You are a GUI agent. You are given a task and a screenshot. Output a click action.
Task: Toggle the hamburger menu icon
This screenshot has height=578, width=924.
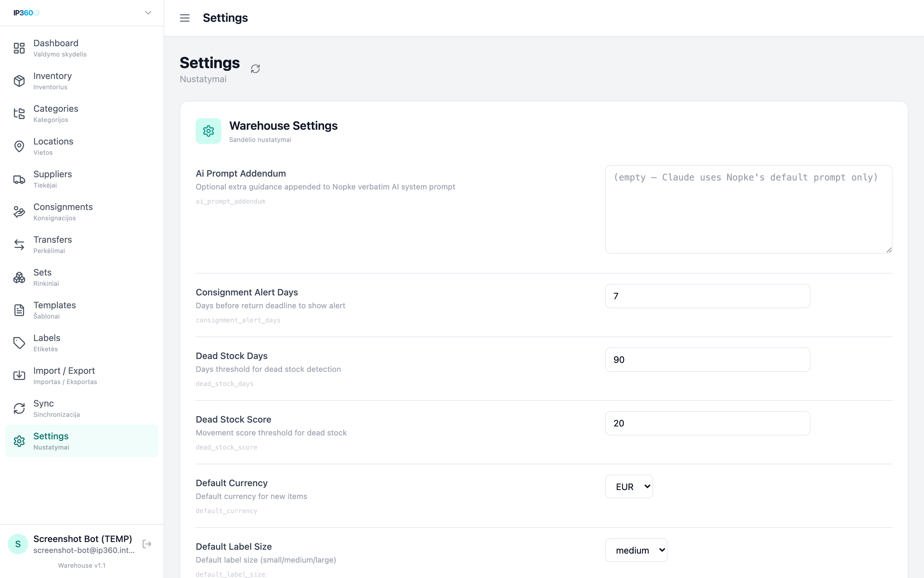[x=185, y=18]
